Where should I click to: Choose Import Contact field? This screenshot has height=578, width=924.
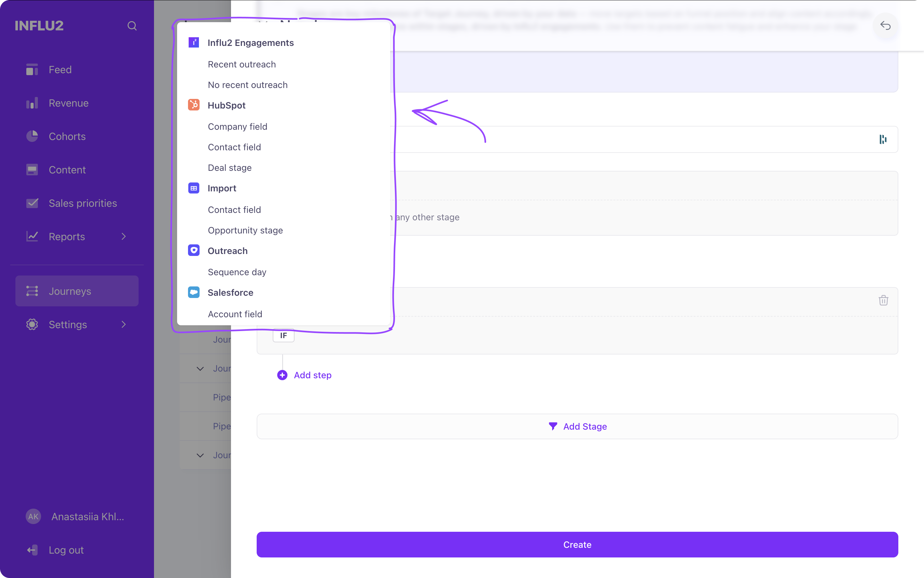click(235, 210)
